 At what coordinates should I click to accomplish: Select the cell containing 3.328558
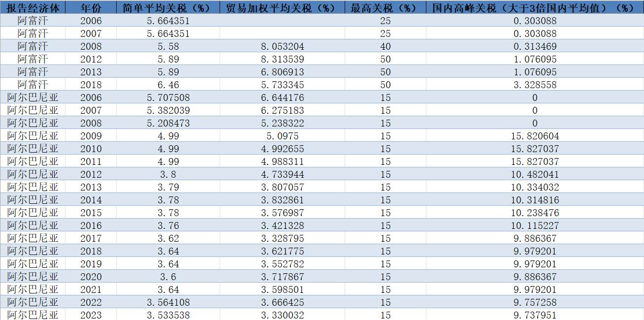click(534, 85)
